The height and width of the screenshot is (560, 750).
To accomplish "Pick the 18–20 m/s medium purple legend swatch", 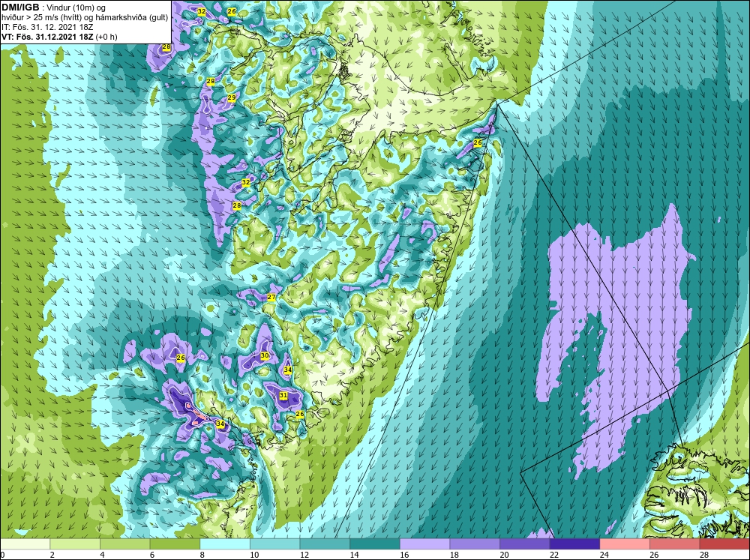I will click(475, 544).
